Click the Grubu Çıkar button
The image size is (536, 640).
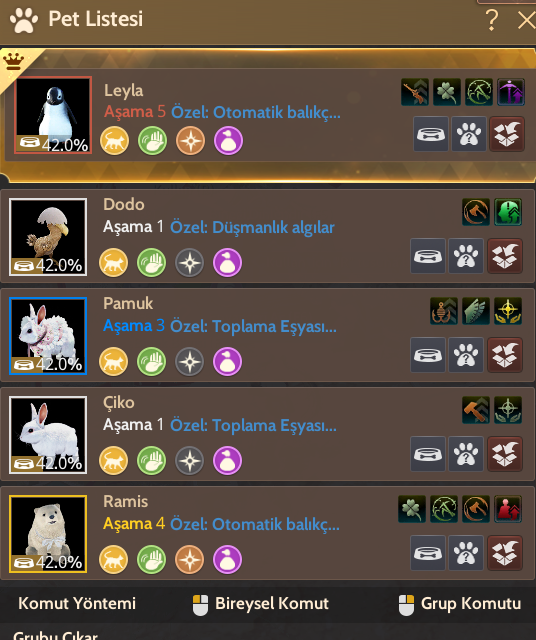[55, 635]
